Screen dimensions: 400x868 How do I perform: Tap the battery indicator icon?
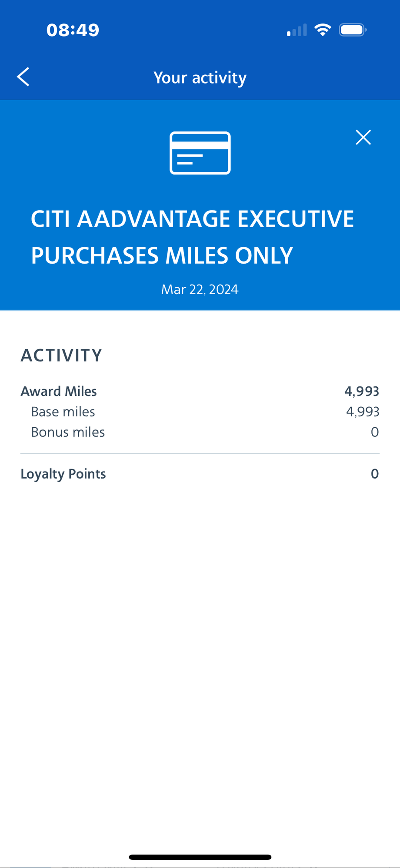tap(353, 30)
